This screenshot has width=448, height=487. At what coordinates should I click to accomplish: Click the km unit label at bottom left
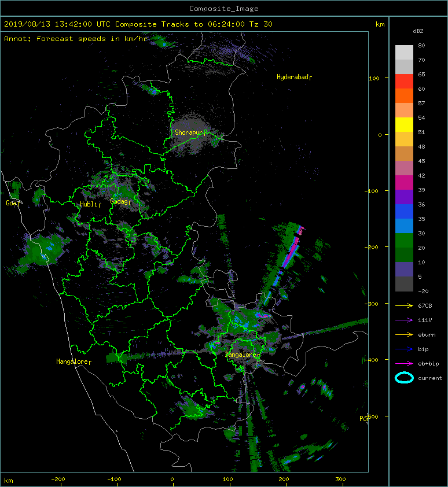9,481
